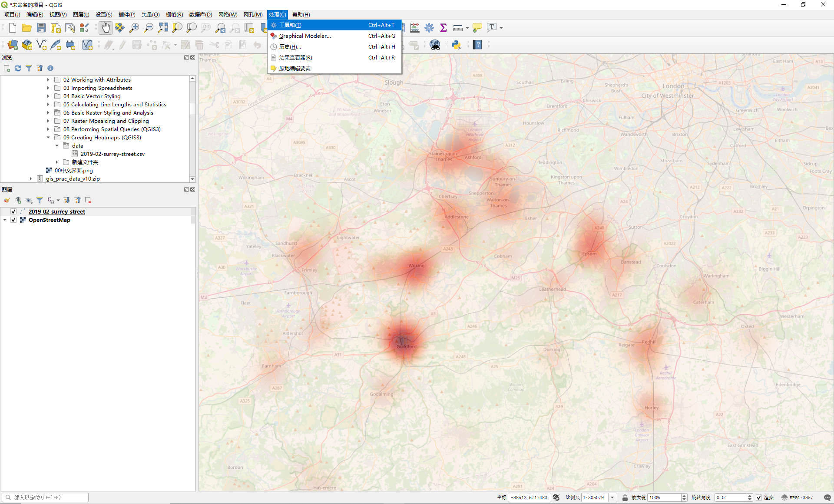Collapse the 09 Creating Heatmaps folder
The height and width of the screenshot is (504, 834).
coord(48,138)
